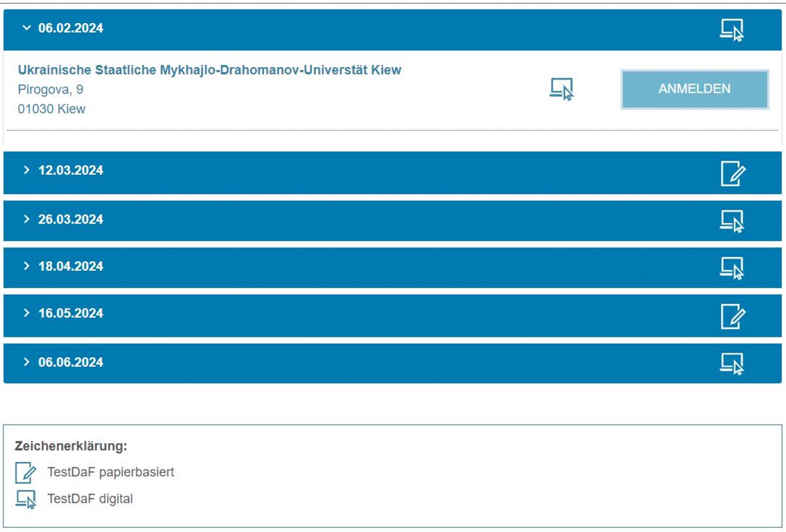Click paper-based icon on 16.05.2024 row

(733, 316)
